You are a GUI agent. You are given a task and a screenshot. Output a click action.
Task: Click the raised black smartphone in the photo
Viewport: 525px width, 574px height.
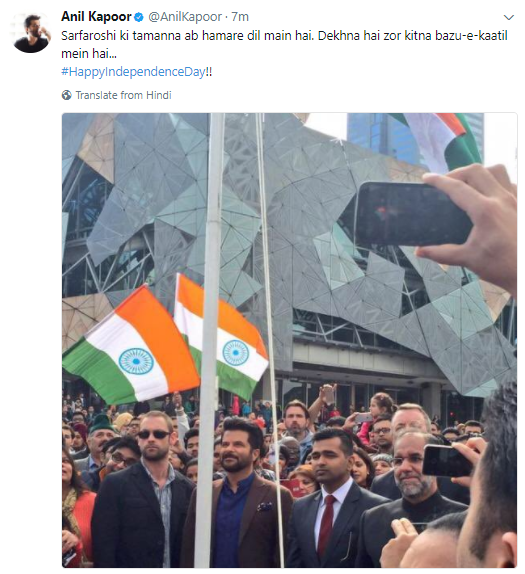point(413,214)
